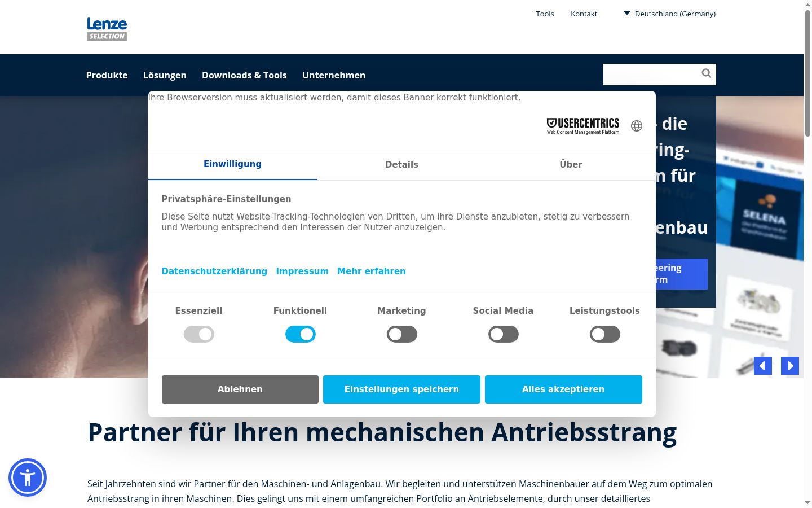Open the accessibility widget icon

click(28, 478)
